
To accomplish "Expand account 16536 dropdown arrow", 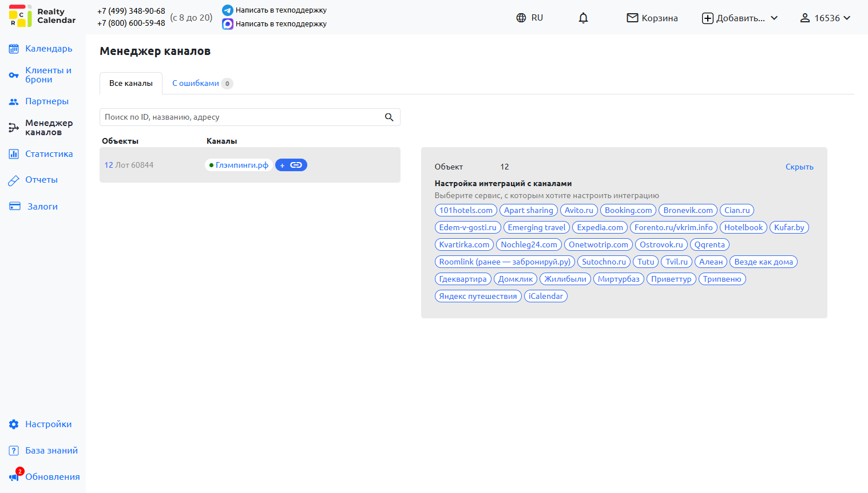I will tap(847, 18).
